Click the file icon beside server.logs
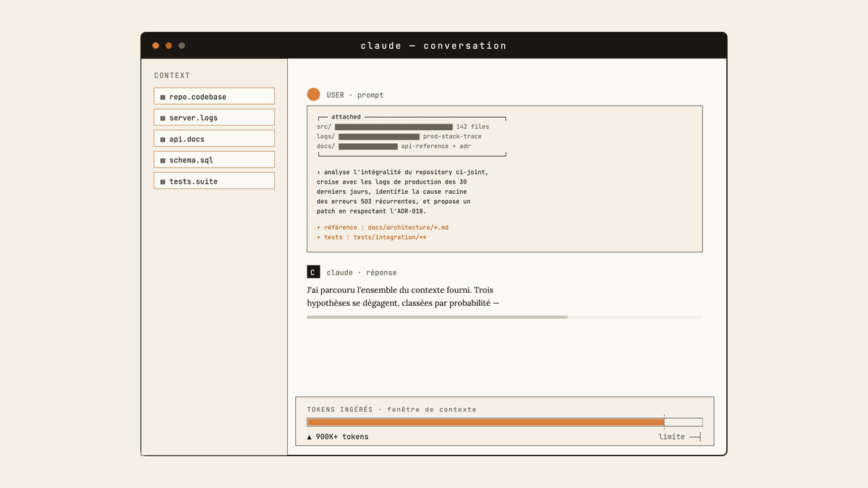Screen dimensions: 868x488 pos(163,118)
